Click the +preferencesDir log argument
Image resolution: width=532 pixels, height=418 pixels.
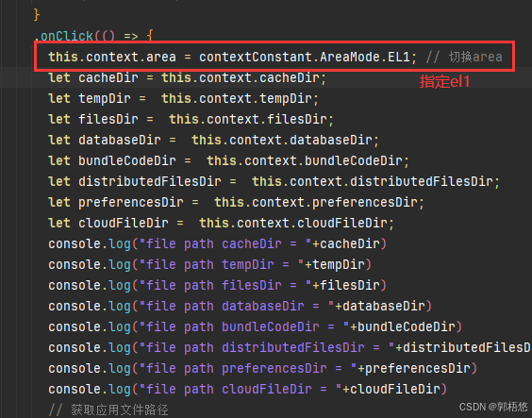pyautogui.click(x=414, y=368)
